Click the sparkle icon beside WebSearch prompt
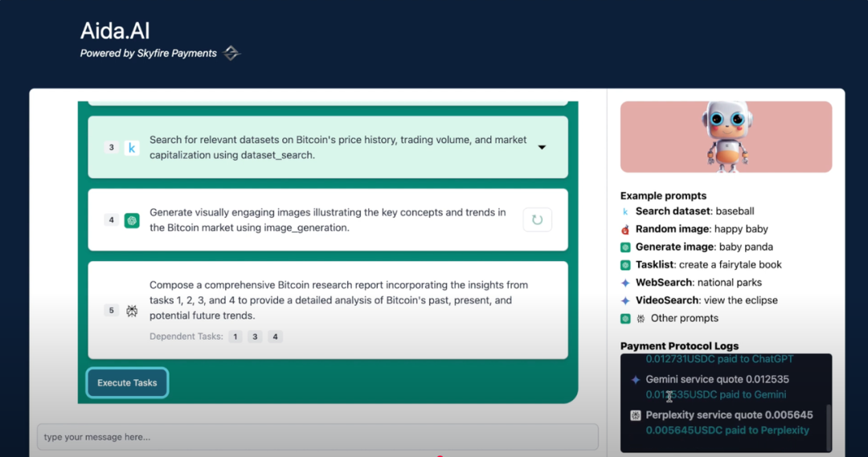The height and width of the screenshot is (457, 868). click(x=625, y=283)
